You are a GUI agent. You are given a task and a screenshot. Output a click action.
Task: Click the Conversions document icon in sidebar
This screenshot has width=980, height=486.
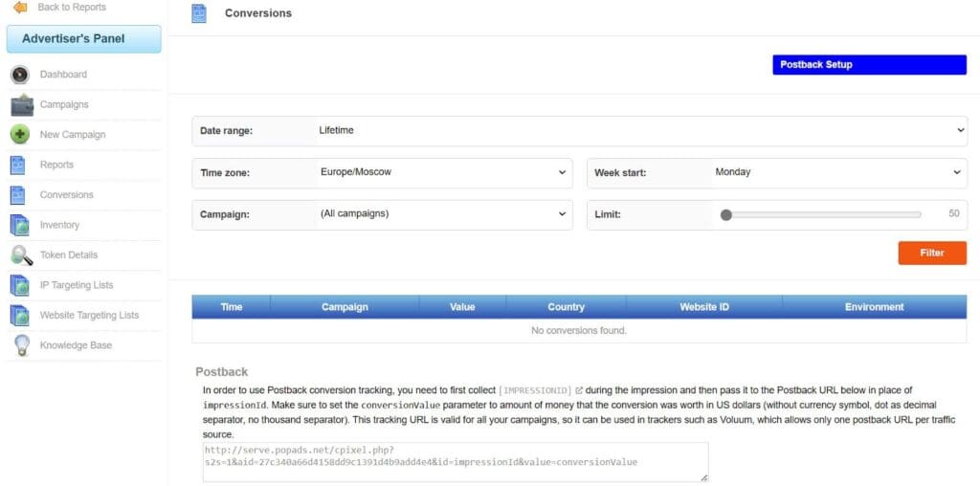click(x=17, y=195)
